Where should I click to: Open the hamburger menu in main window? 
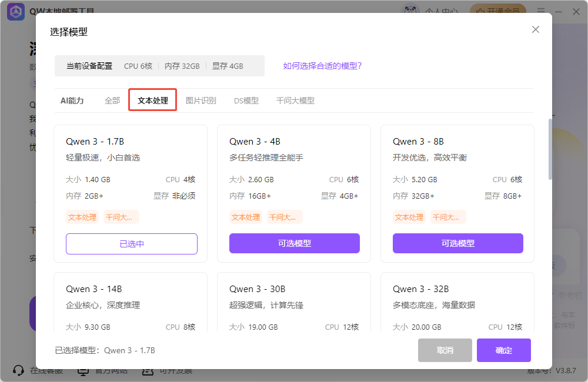tap(541, 11)
